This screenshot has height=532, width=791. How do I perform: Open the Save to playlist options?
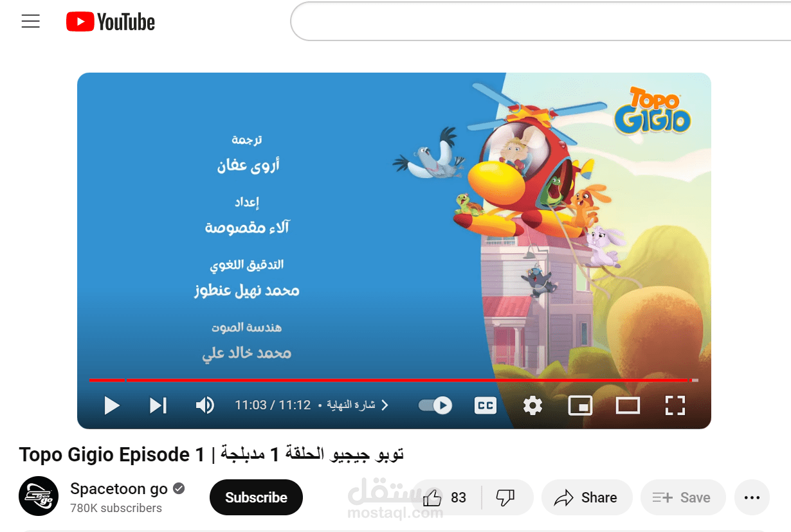tap(683, 497)
